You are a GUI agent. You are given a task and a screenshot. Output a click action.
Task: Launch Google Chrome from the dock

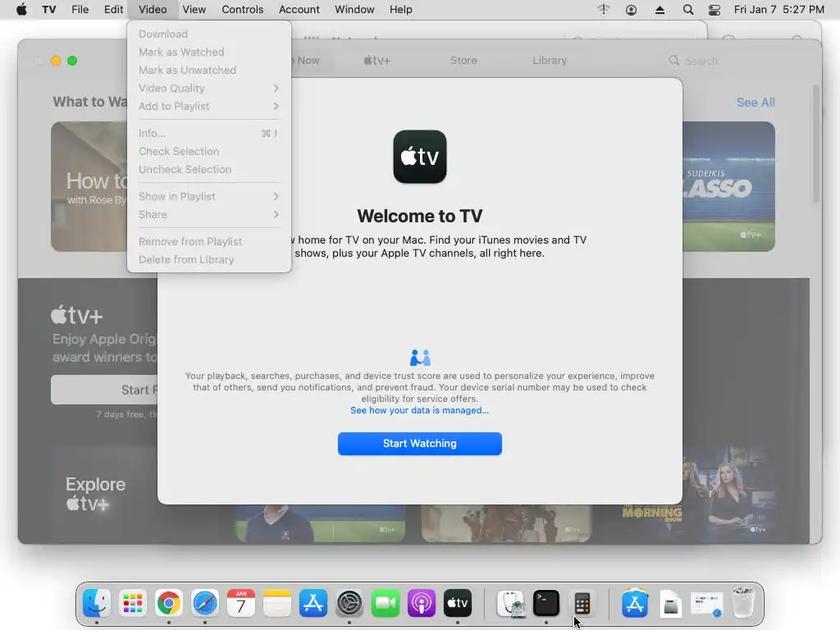coord(169,603)
